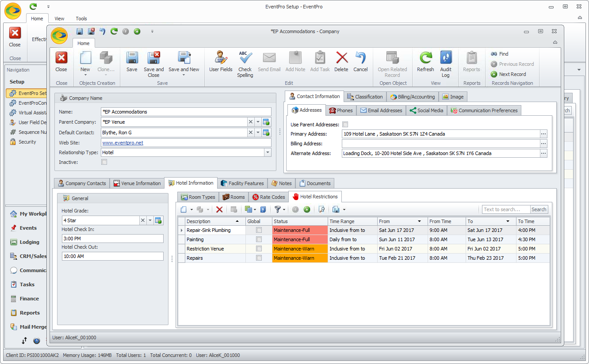The image size is (589, 364).
Task: Open the Audit Log
Action: tap(446, 64)
